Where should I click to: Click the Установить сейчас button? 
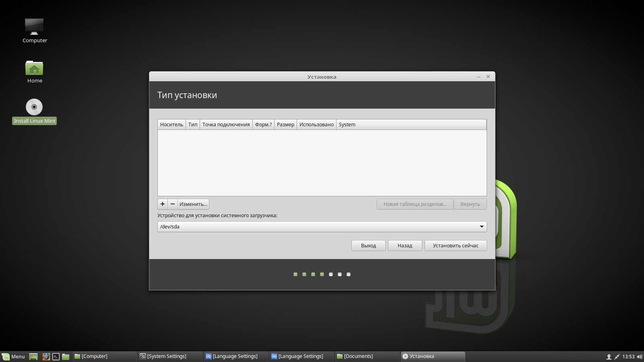(455, 246)
